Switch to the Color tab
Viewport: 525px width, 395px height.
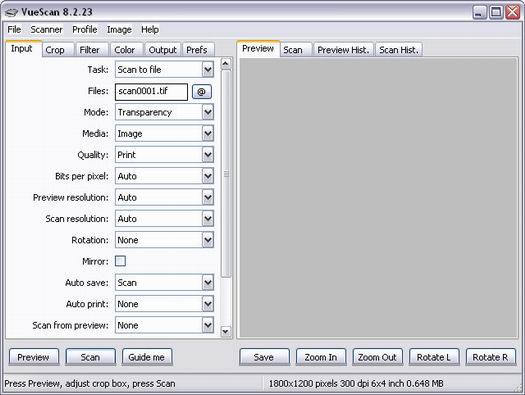pos(127,50)
